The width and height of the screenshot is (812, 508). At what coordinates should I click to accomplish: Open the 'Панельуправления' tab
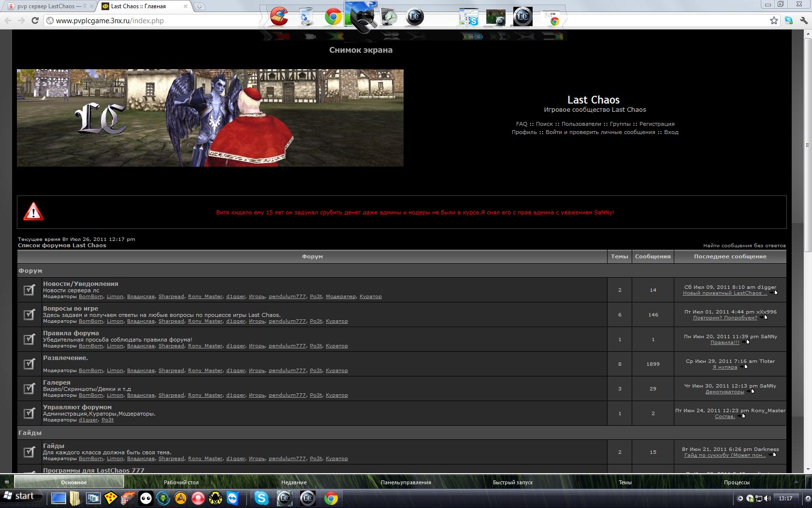(406, 482)
